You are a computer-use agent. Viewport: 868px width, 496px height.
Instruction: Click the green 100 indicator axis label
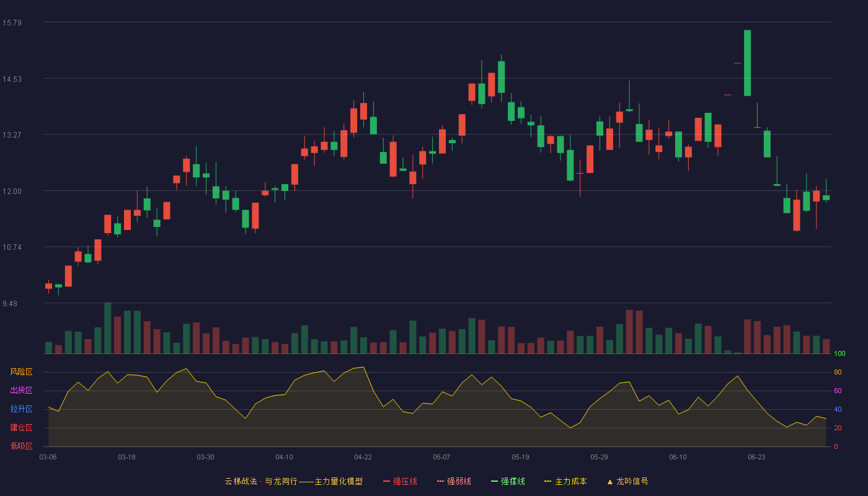(839, 353)
